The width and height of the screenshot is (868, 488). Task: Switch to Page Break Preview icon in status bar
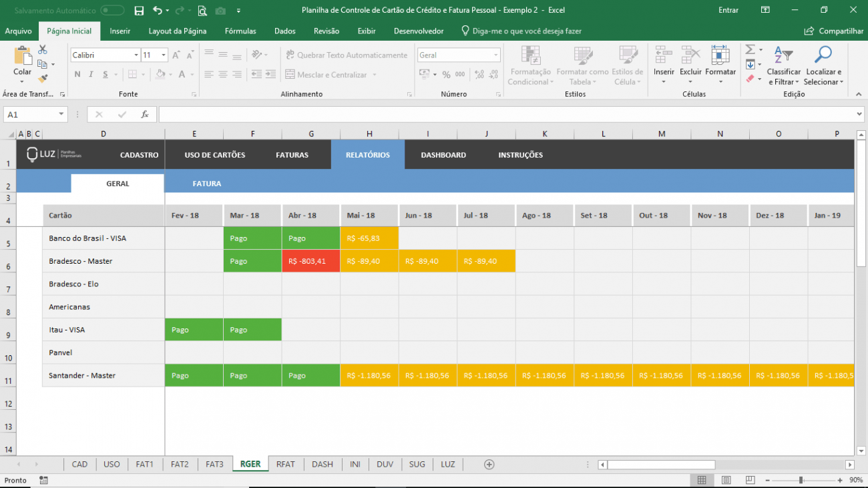click(749, 480)
